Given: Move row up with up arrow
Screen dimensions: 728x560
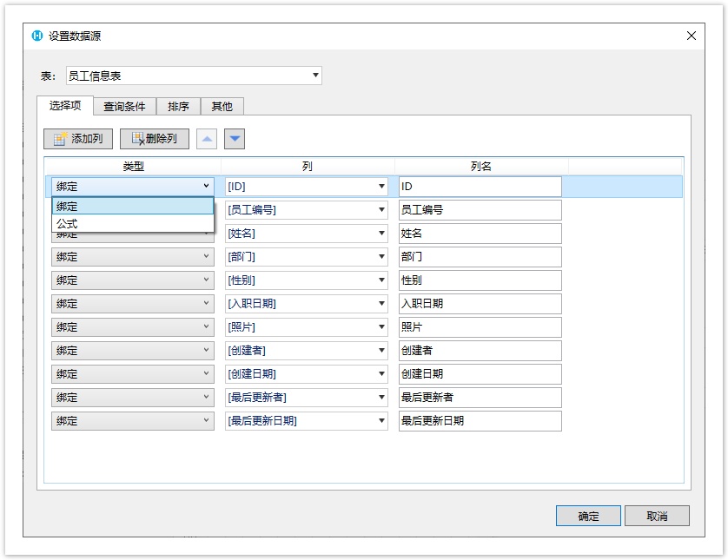Looking at the screenshot, I should point(206,139).
